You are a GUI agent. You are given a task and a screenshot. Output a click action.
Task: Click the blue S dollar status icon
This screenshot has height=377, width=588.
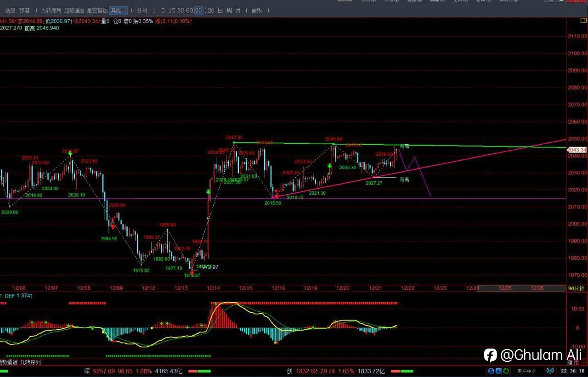pos(491,371)
